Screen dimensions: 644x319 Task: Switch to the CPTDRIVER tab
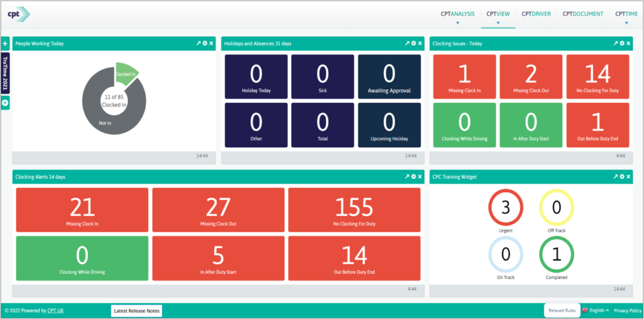[536, 14]
